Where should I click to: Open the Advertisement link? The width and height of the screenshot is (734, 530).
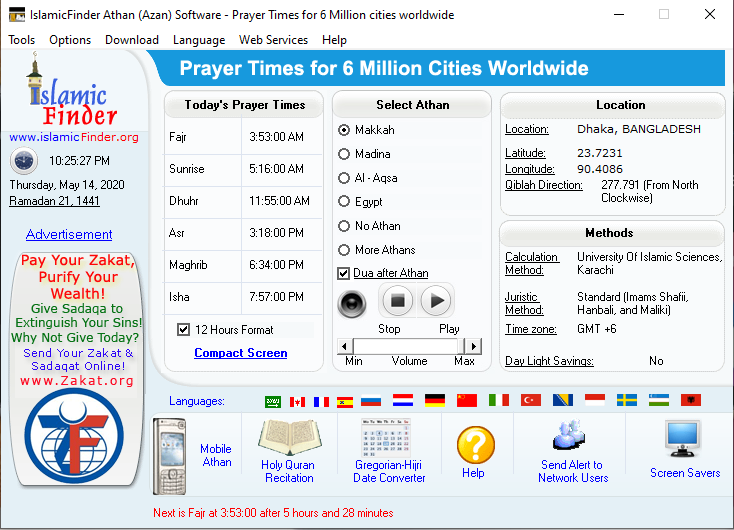(x=69, y=234)
